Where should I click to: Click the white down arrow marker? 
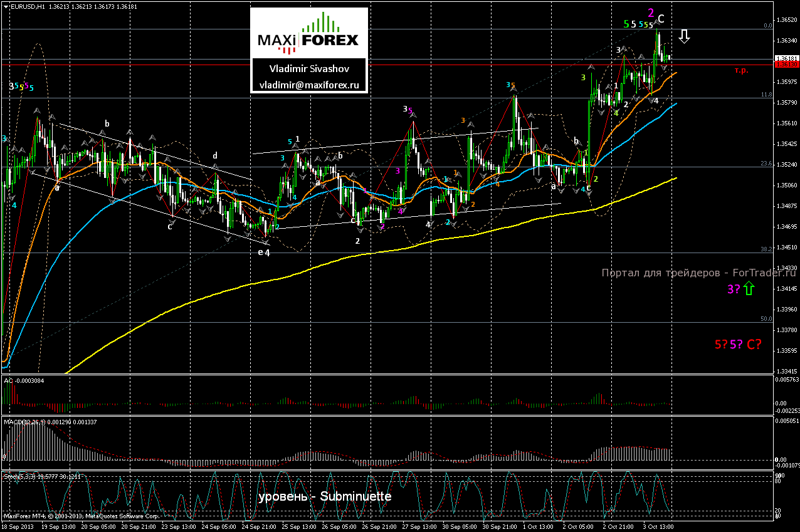pos(685,36)
